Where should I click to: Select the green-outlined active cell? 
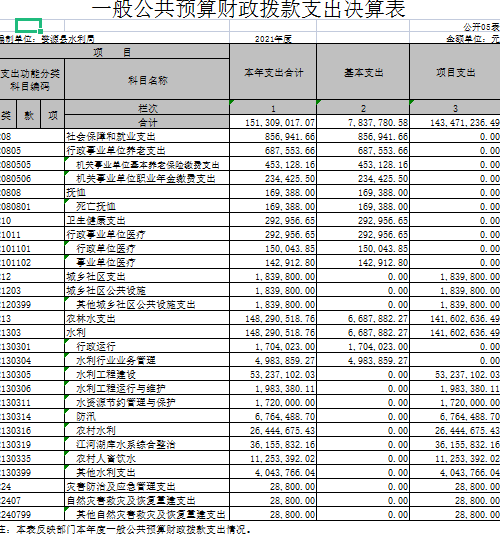coord(29,26)
